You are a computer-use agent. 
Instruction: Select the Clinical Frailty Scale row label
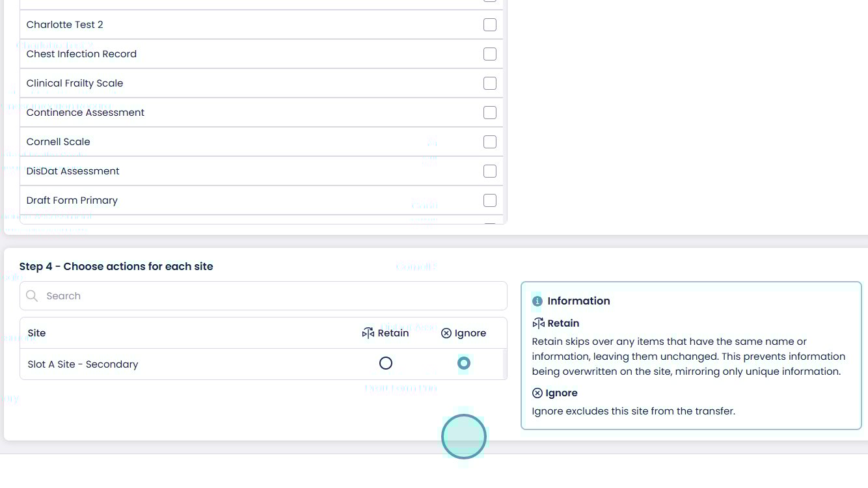[x=75, y=83]
